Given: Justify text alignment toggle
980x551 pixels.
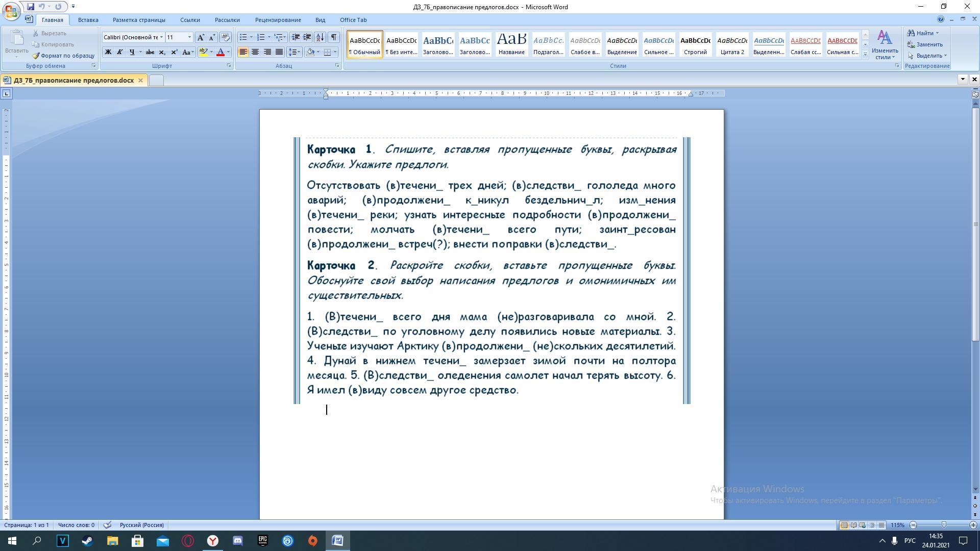Looking at the screenshot, I should point(279,52).
